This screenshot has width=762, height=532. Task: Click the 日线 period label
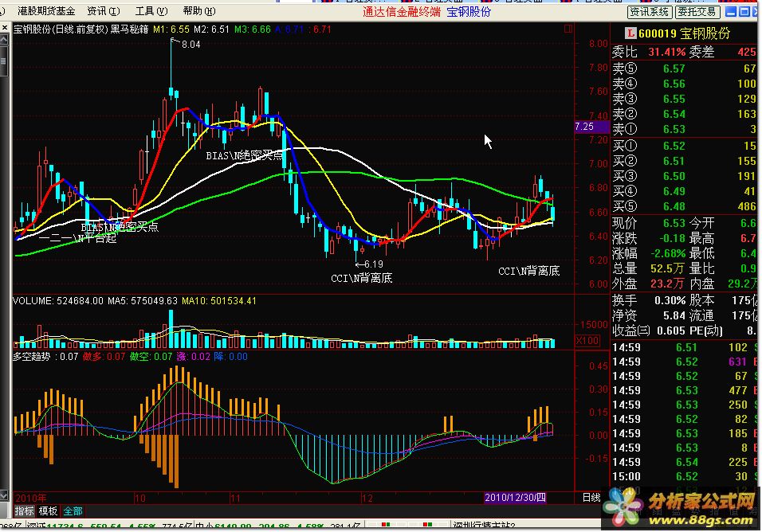pos(591,497)
